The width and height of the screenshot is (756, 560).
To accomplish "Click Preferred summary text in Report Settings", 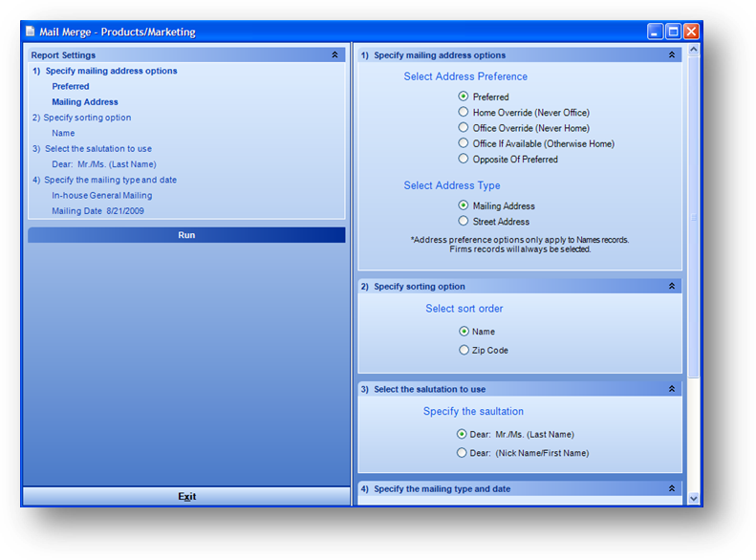I will (71, 86).
